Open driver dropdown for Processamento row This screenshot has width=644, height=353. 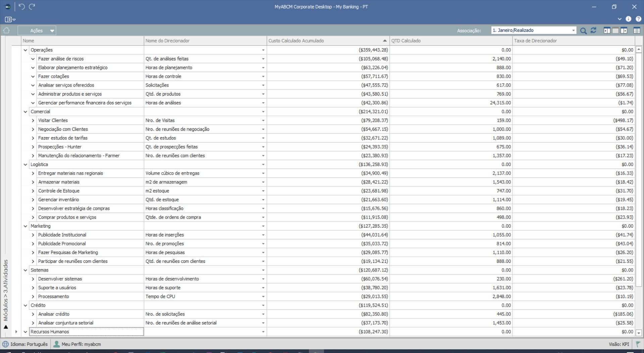coord(263,296)
